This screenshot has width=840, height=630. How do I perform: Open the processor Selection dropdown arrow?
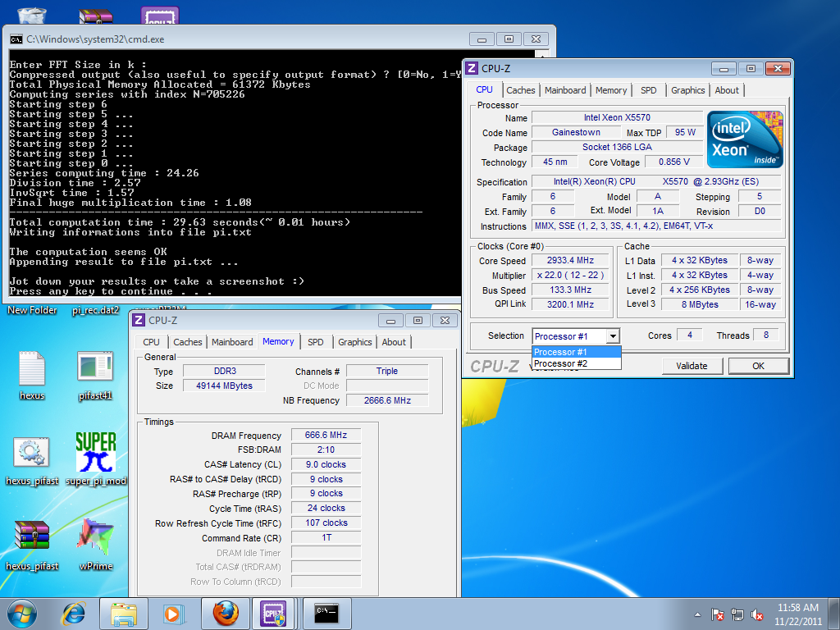613,336
